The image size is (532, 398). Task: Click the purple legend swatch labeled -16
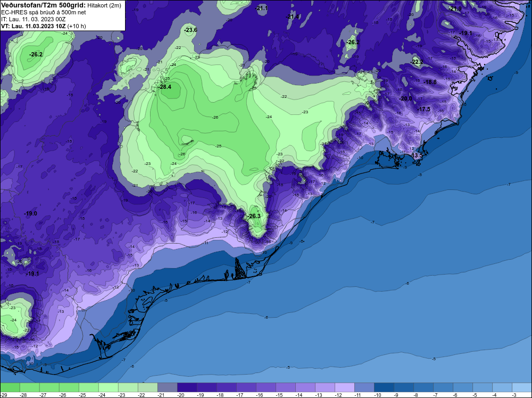[x=266, y=387]
